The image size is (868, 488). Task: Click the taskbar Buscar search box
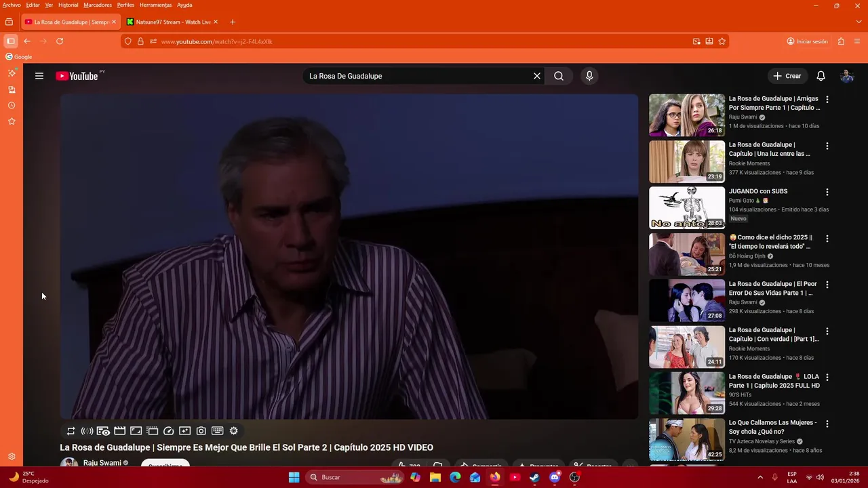355,477
